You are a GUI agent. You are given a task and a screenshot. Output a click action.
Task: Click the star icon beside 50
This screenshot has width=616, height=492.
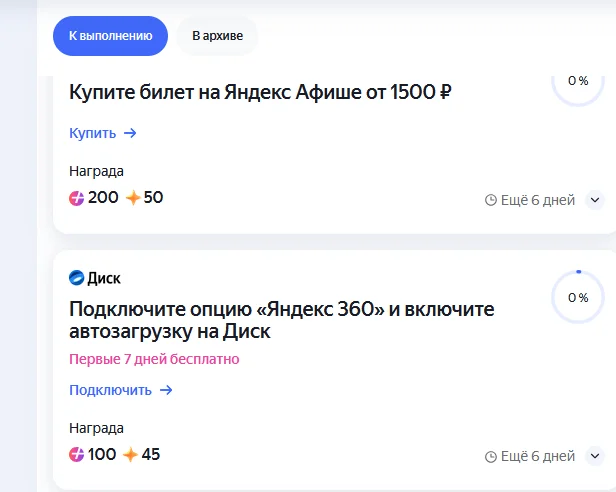(133, 198)
